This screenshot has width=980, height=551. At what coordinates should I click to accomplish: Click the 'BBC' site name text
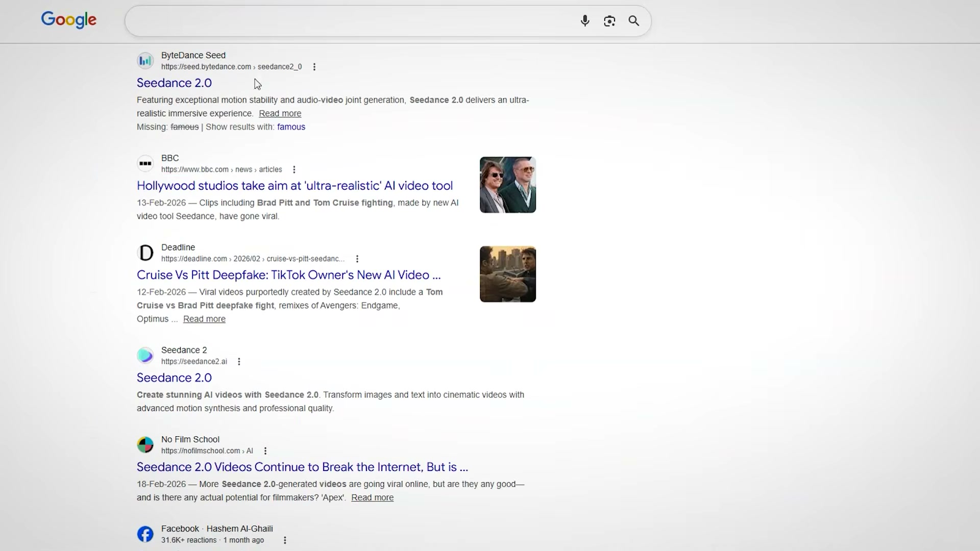point(170,158)
